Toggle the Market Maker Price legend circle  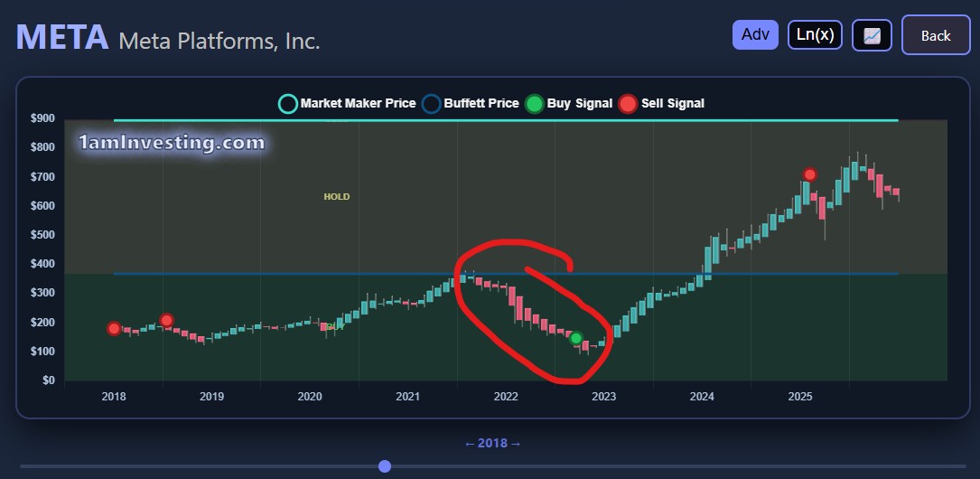coord(288,104)
